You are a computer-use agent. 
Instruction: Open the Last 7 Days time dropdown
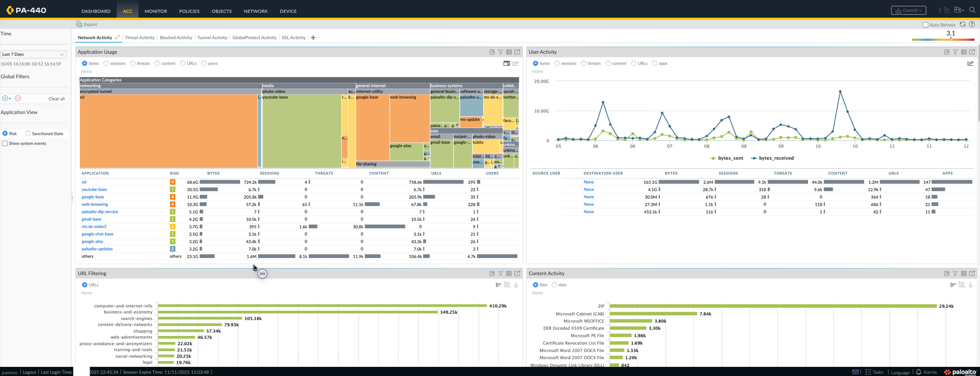33,54
